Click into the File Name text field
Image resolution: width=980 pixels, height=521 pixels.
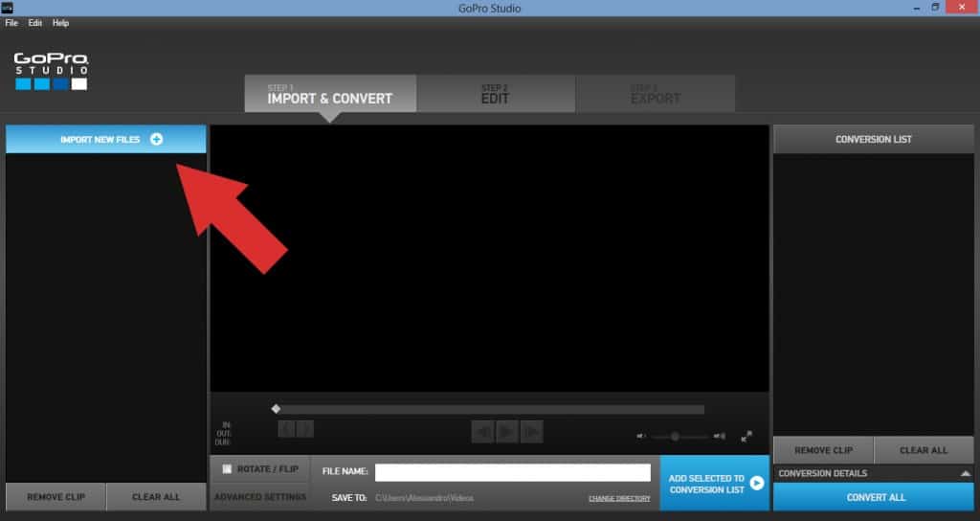(x=512, y=472)
